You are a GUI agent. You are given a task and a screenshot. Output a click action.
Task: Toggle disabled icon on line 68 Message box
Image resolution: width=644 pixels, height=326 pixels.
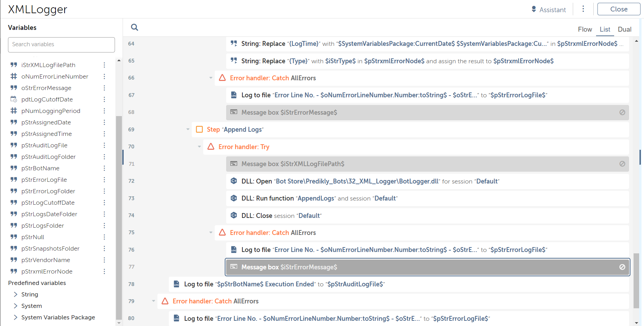(622, 112)
